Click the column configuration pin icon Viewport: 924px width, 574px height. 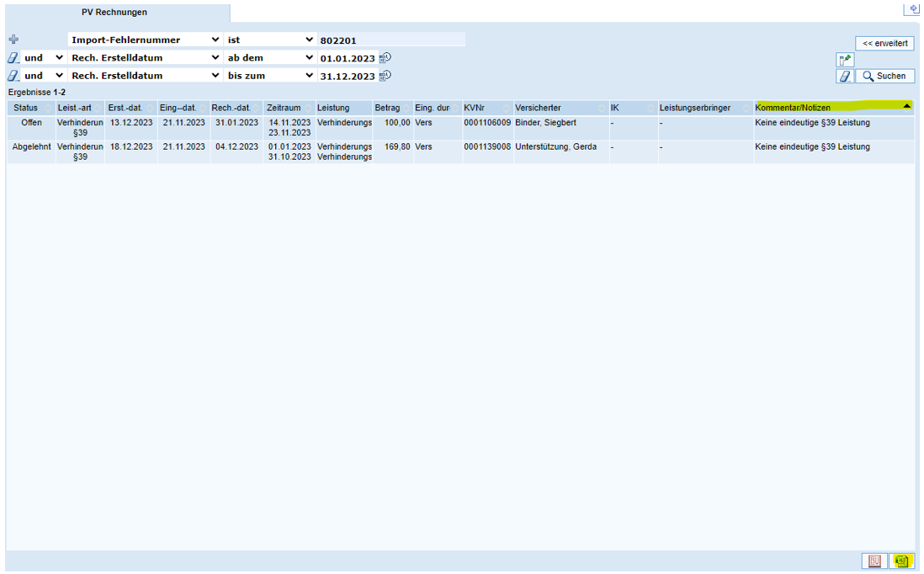tap(845, 60)
